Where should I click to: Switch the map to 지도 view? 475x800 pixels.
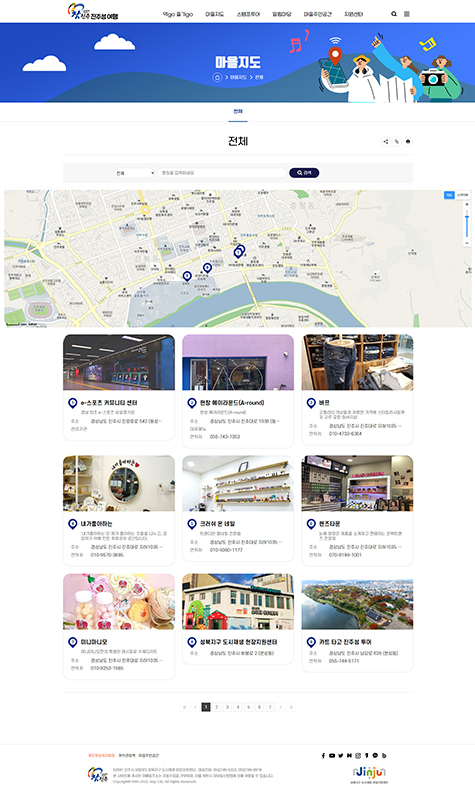pos(449,195)
